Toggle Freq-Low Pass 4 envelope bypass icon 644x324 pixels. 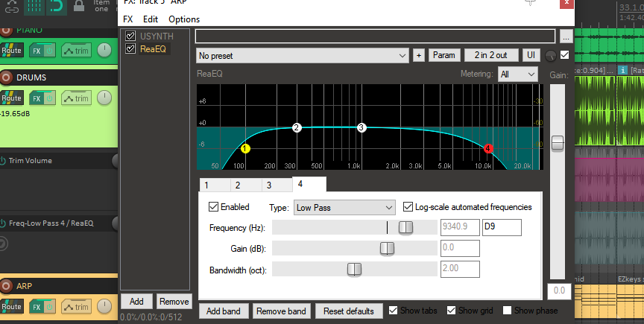(3, 223)
